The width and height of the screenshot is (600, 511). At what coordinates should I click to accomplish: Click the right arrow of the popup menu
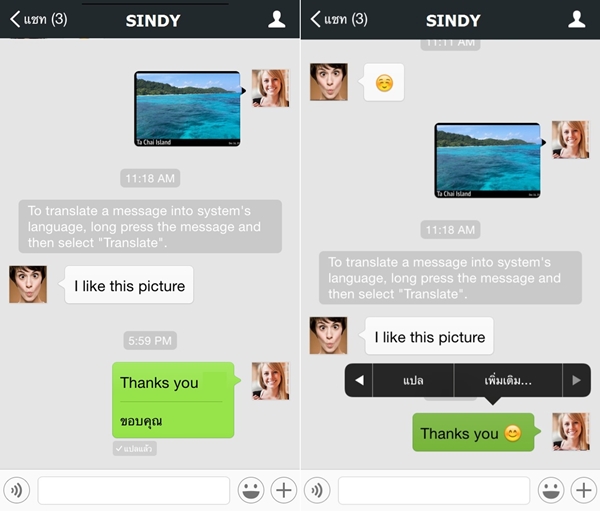click(576, 381)
